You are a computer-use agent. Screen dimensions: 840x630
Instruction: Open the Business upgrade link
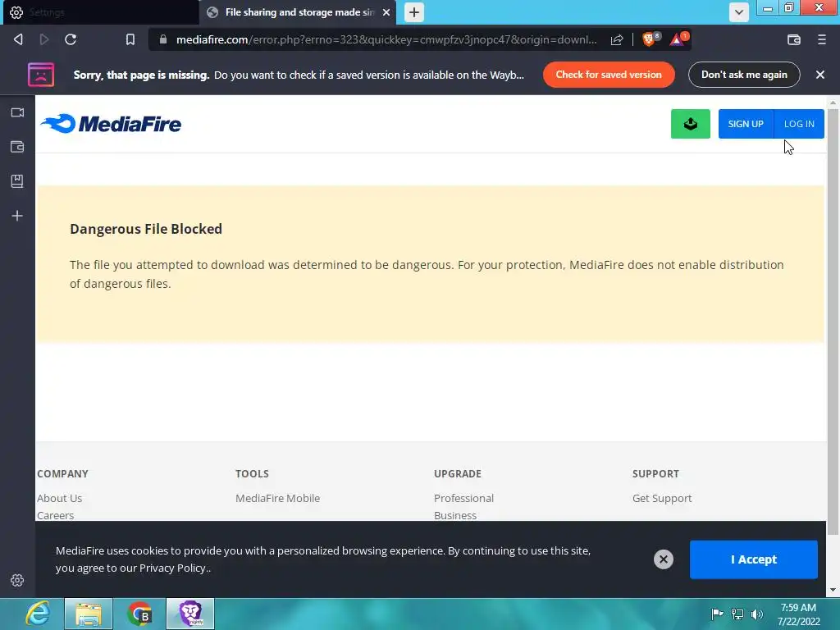pyautogui.click(x=455, y=515)
